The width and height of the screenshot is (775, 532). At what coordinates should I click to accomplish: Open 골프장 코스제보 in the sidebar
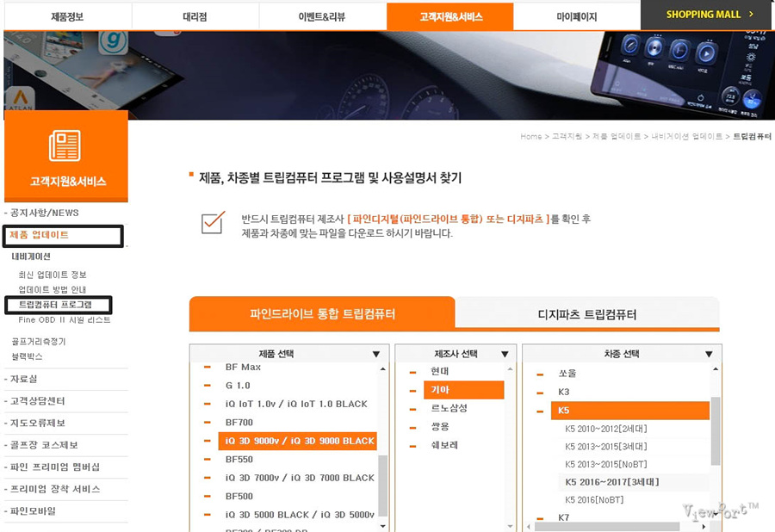[44, 445]
